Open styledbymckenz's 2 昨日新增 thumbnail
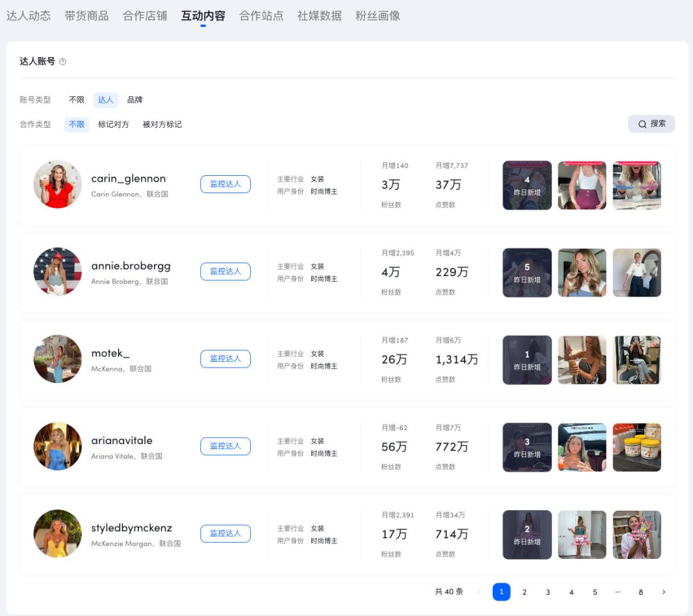693x616 pixels. tap(527, 535)
